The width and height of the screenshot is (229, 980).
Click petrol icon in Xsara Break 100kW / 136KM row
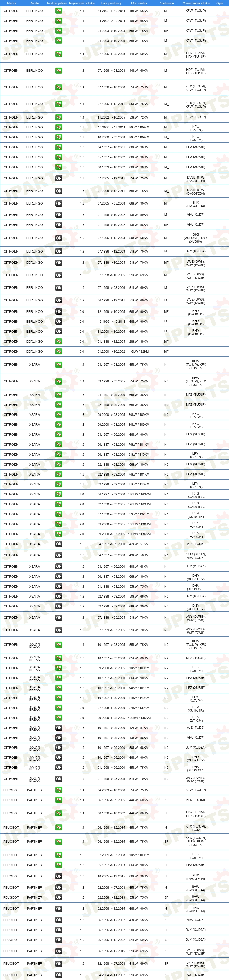(x=59, y=718)
